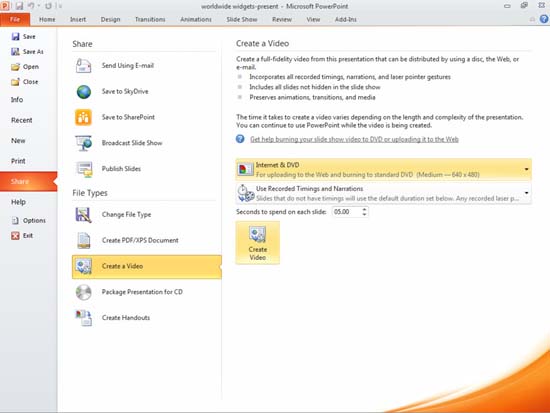Click the Create Handouts label

click(126, 318)
